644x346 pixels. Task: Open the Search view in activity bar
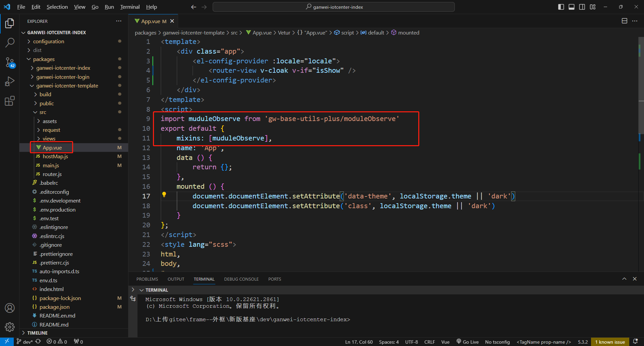pos(10,43)
